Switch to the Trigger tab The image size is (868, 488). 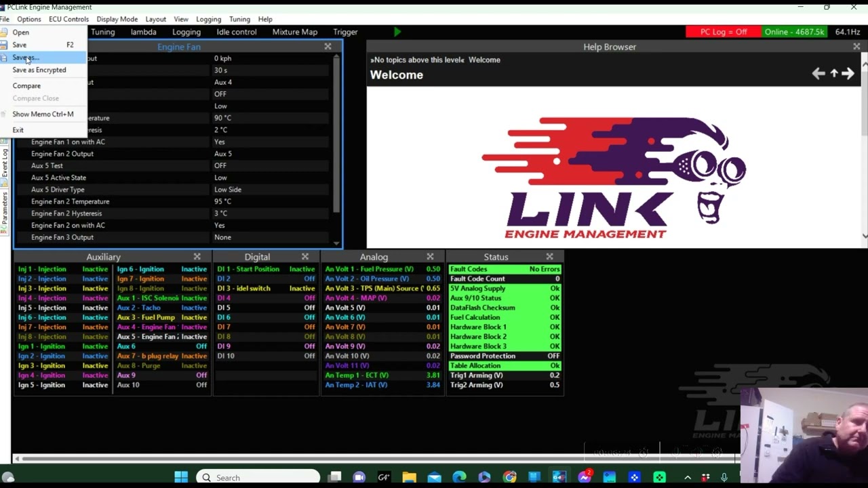pyautogui.click(x=345, y=32)
